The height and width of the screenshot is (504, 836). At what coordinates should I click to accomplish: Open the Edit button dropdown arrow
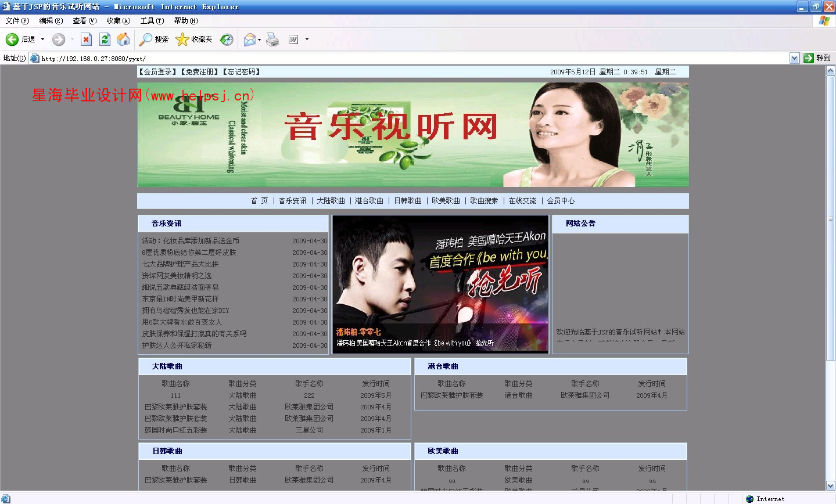tap(307, 39)
